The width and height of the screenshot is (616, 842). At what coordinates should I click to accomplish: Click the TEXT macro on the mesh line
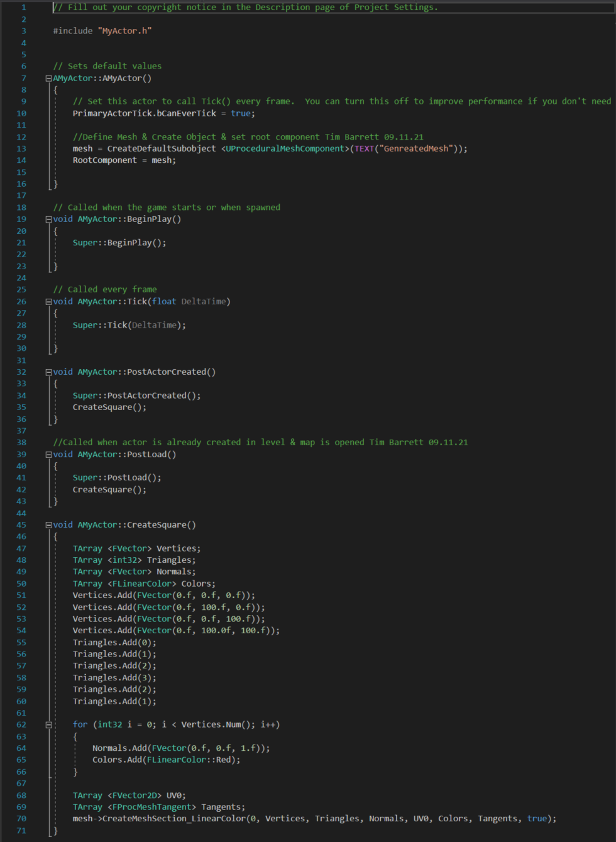coord(364,149)
